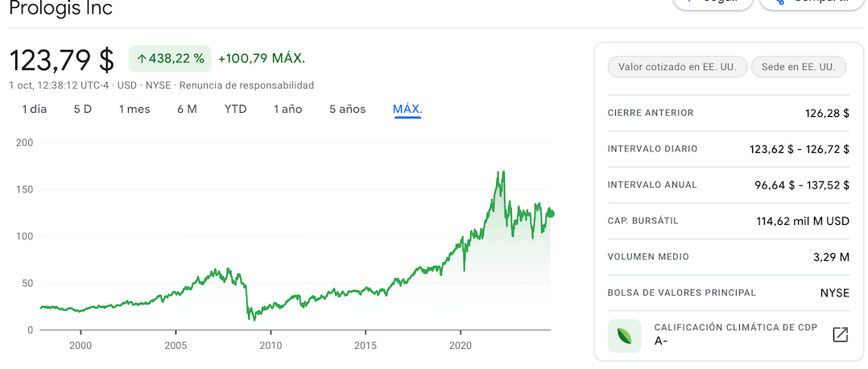Click the CALIFICACIÓN CLIMÁTICA DE CDP row
The height and width of the screenshot is (369, 868).
(x=729, y=334)
